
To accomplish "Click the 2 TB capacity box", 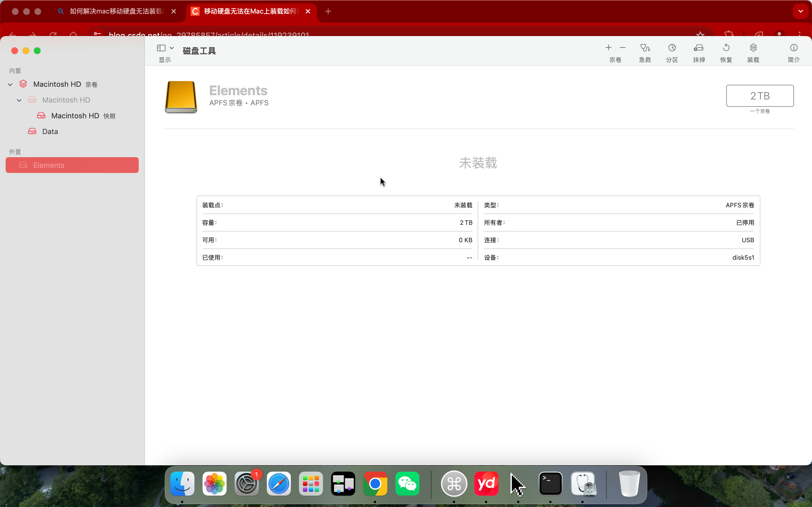I will (x=760, y=96).
